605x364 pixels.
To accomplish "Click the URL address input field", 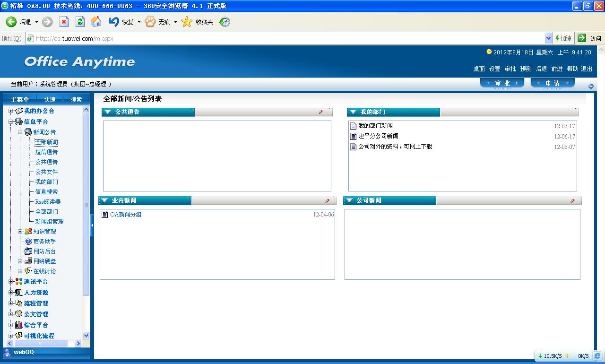I will click(284, 38).
